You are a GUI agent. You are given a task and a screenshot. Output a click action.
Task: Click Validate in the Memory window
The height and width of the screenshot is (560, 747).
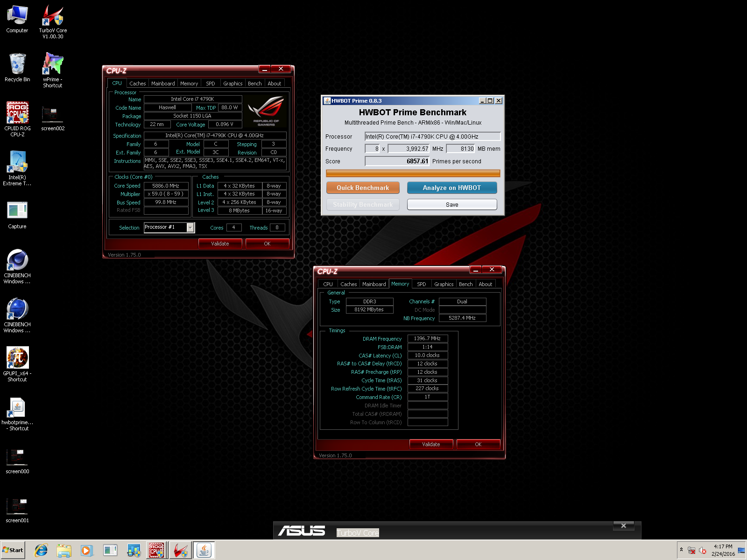(431, 444)
